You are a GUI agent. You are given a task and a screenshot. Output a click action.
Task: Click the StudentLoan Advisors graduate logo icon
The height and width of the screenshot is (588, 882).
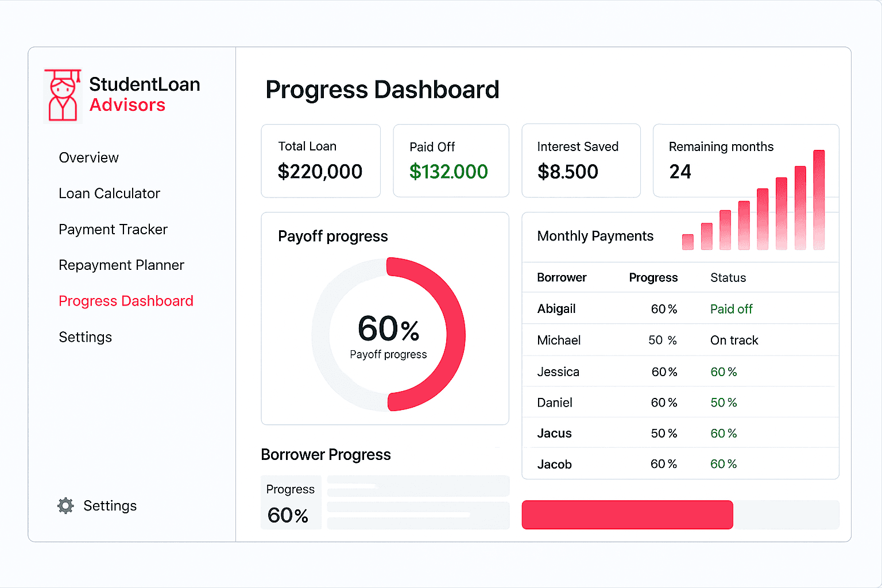[x=63, y=95]
